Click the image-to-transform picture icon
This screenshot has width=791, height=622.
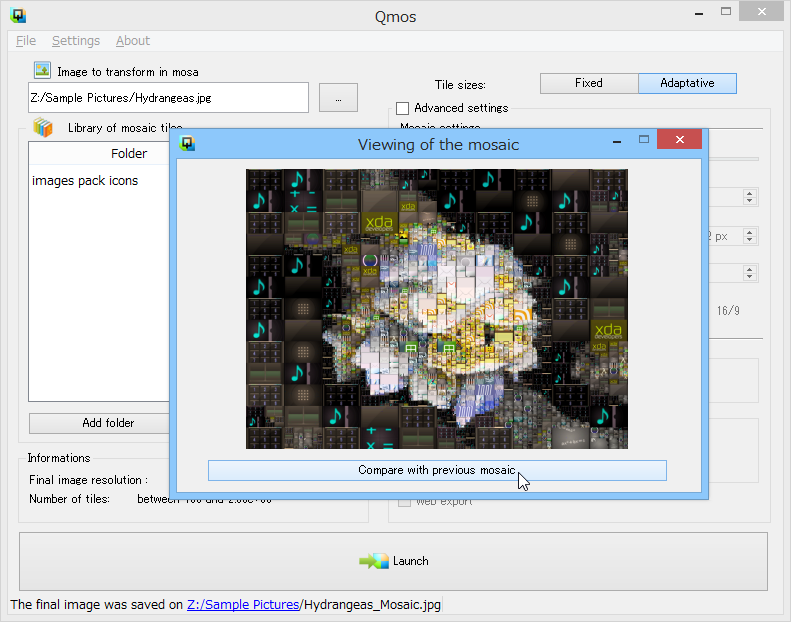[x=42, y=70]
